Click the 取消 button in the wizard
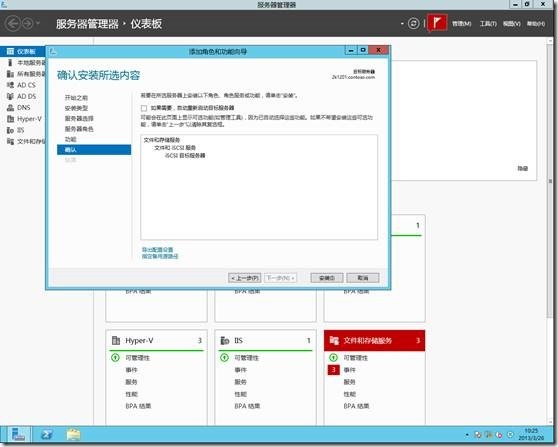Viewport: 558px width, 447px height. tap(363, 278)
